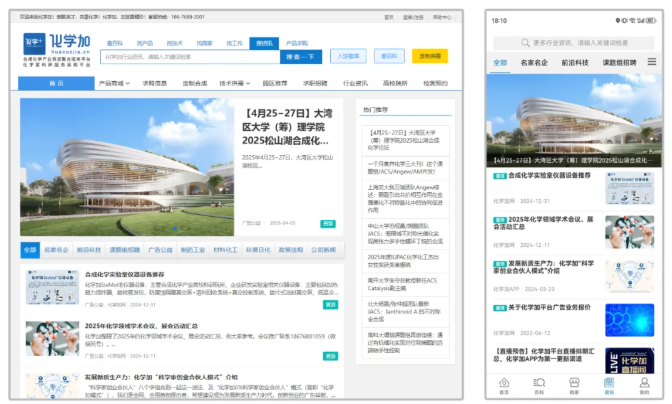Tap the 商家 shop icon in bottom bar
This screenshot has width=672, height=404.
tap(574, 385)
